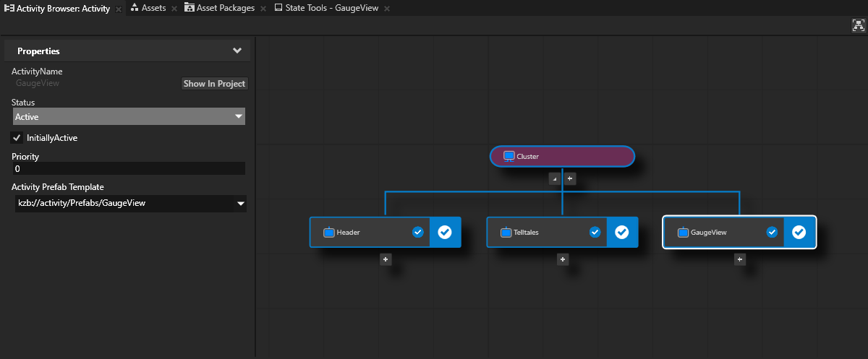This screenshot has width=868, height=359.
Task: Click the Telltales activity node icon
Action: click(506, 233)
